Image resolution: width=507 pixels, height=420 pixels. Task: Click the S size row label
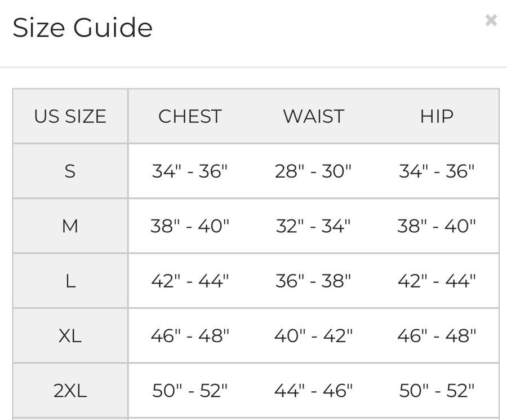tap(70, 171)
